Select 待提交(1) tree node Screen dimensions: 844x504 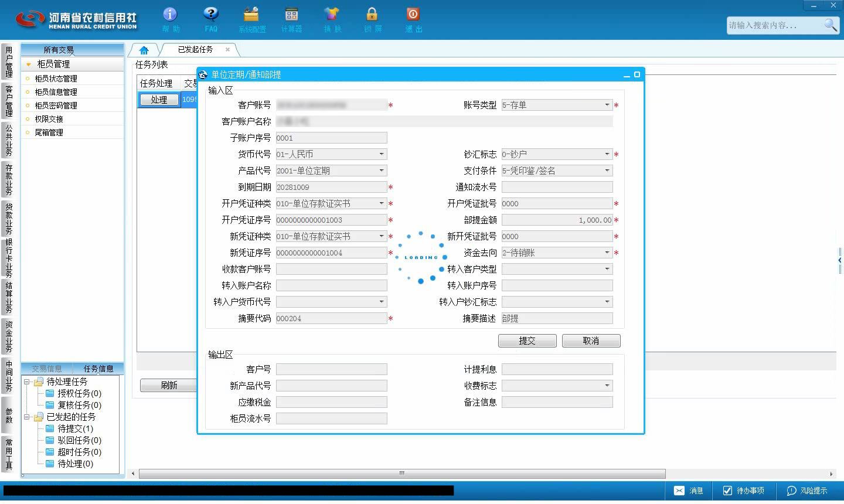(x=75, y=428)
